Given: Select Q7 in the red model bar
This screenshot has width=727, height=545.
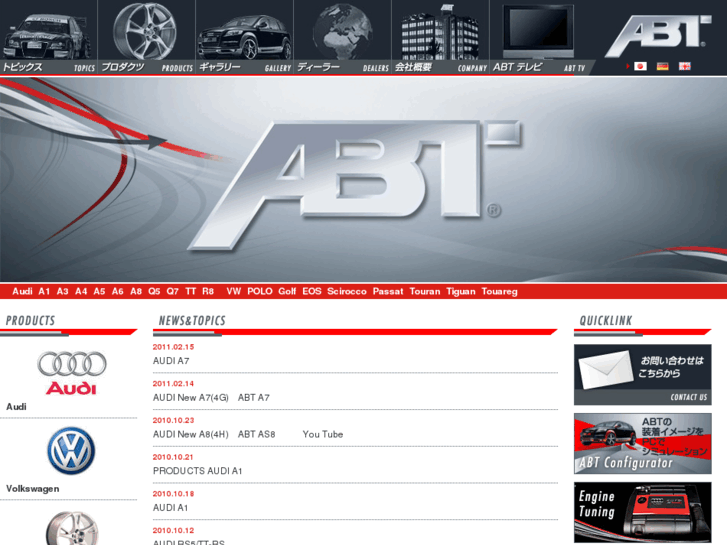Looking at the screenshot, I should pyautogui.click(x=172, y=291).
